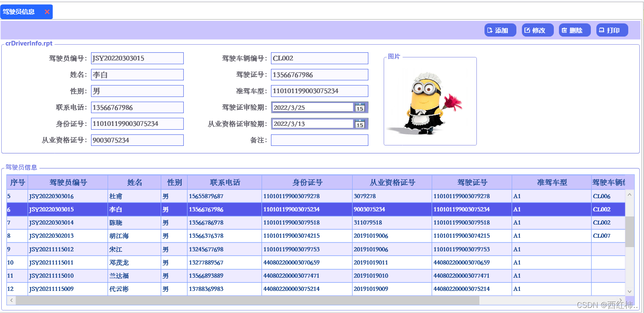Click the 性别 input field

(x=137, y=91)
